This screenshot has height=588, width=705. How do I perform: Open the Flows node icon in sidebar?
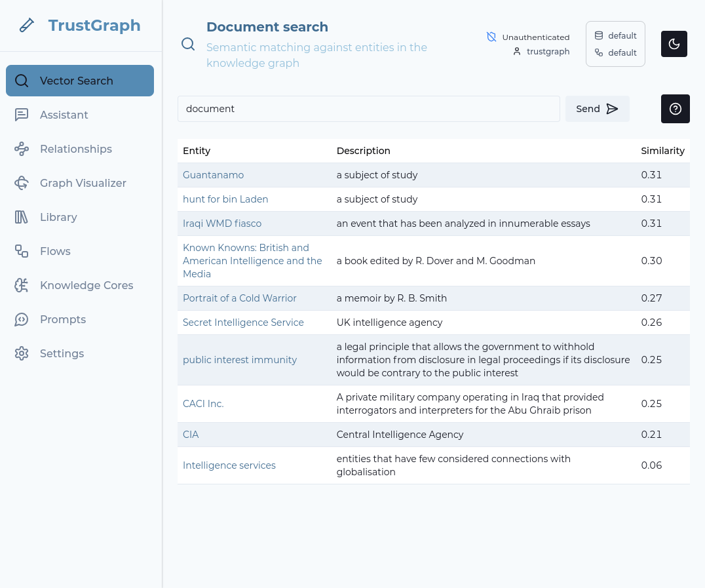(x=22, y=251)
